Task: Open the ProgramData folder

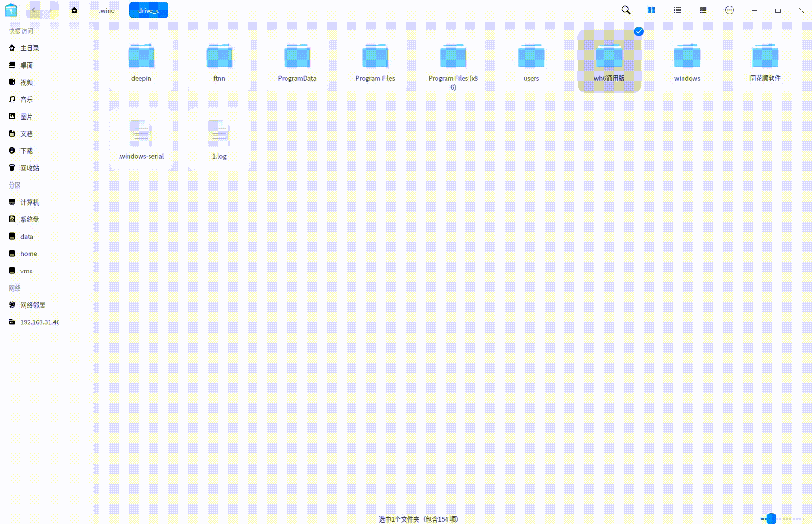Action: point(297,61)
